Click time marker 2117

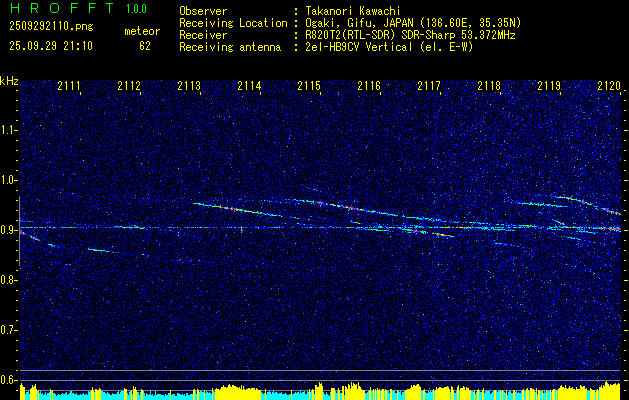click(x=429, y=86)
